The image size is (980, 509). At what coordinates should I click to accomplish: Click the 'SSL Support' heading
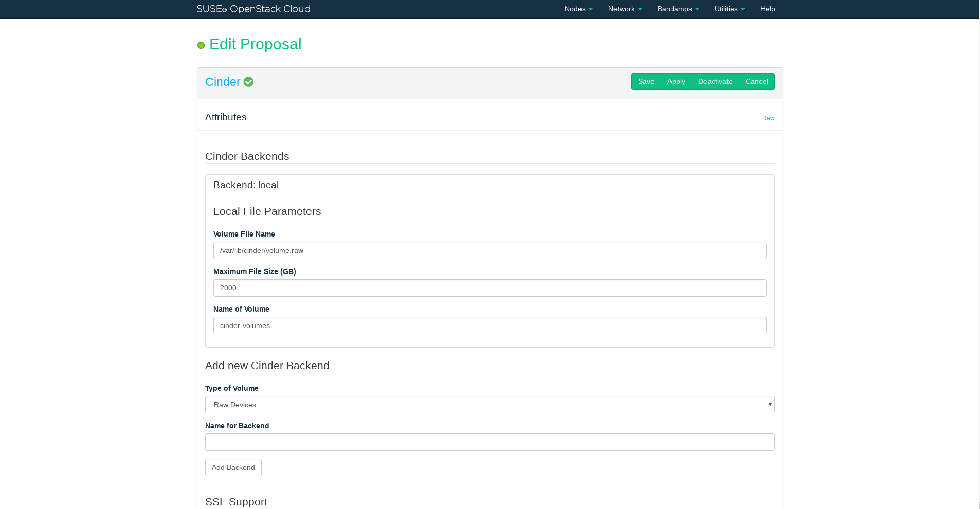pyautogui.click(x=236, y=502)
